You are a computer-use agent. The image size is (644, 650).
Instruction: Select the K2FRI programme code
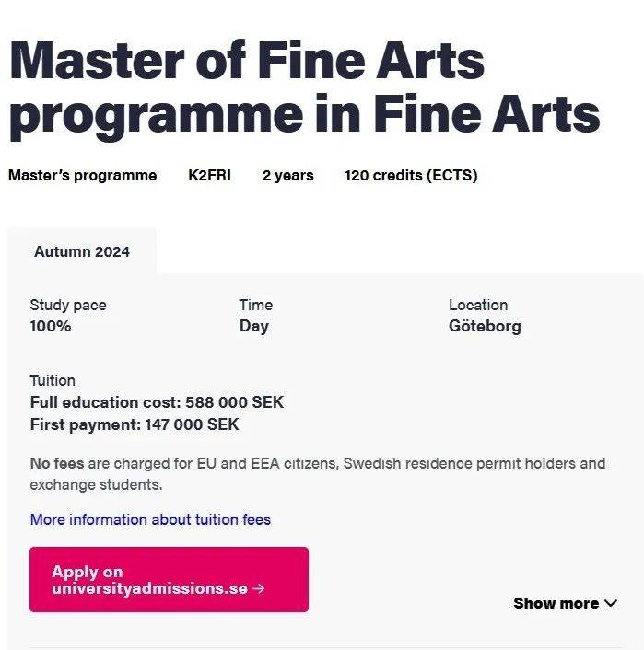[x=209, y=175]
